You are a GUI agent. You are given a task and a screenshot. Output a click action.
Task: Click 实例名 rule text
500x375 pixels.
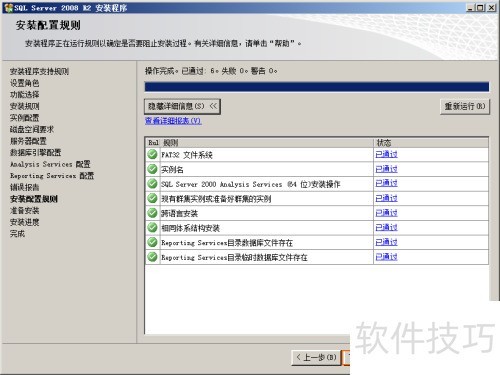point(172,170)
